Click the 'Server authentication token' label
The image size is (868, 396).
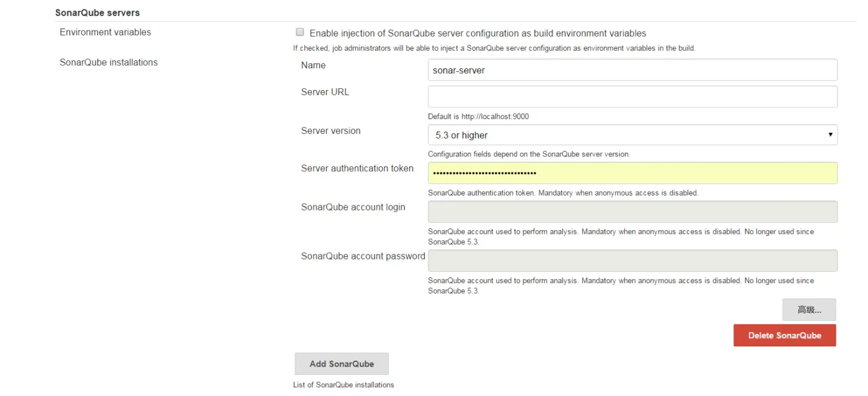click(x=357, y=168)
